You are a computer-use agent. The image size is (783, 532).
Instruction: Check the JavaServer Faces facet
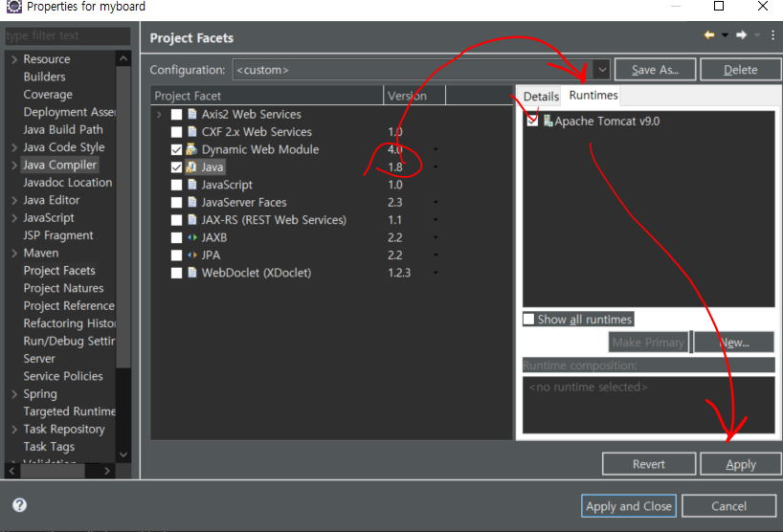176,202
